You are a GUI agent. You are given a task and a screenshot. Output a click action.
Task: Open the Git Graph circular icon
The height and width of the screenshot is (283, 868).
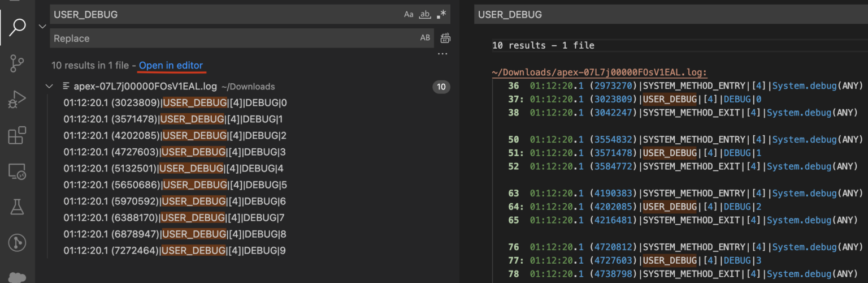coord(18,243)
